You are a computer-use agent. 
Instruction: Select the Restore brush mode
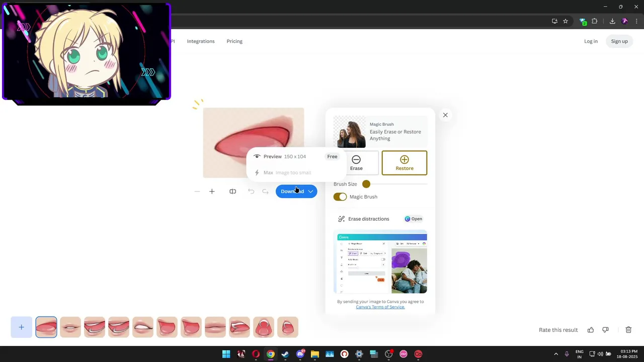[x=405, y=163]
